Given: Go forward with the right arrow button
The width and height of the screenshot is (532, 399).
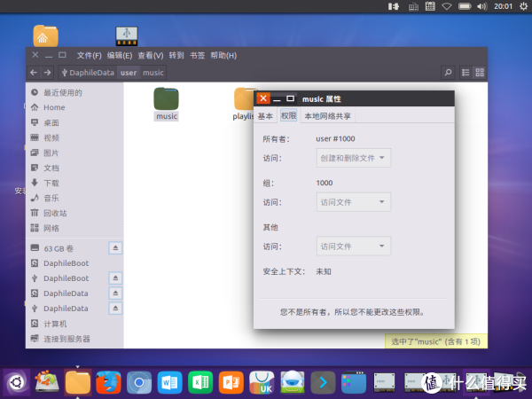Looking at the screenshot, I should point(48,73).
